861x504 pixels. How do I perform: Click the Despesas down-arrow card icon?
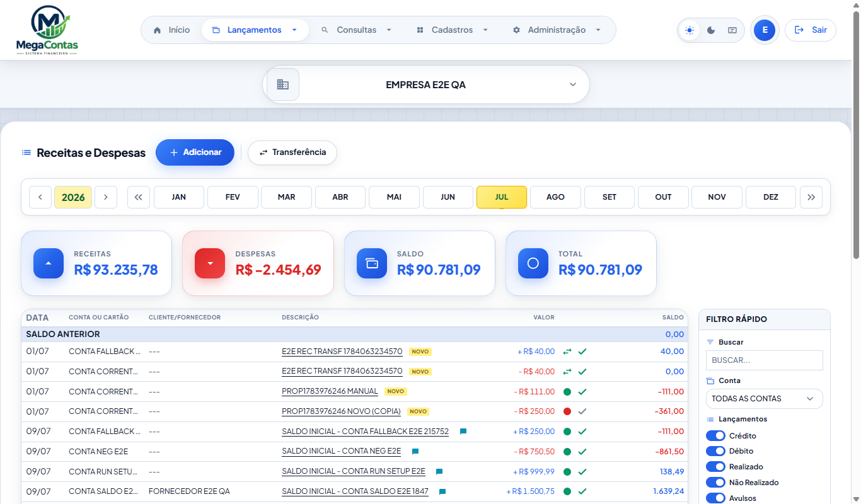(x=210, y=263)
